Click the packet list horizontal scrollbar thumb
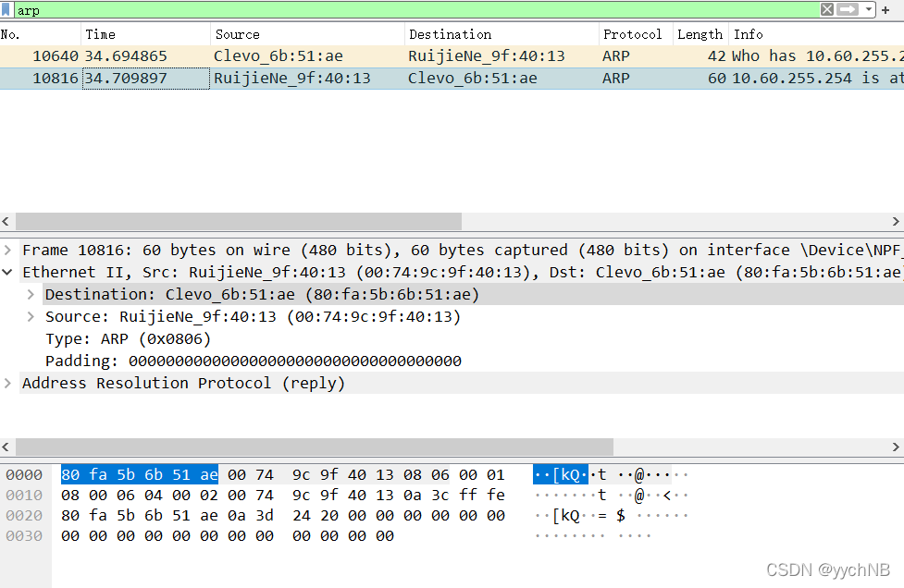This screenshot has width=904, height=588. [x=239, y=221]
